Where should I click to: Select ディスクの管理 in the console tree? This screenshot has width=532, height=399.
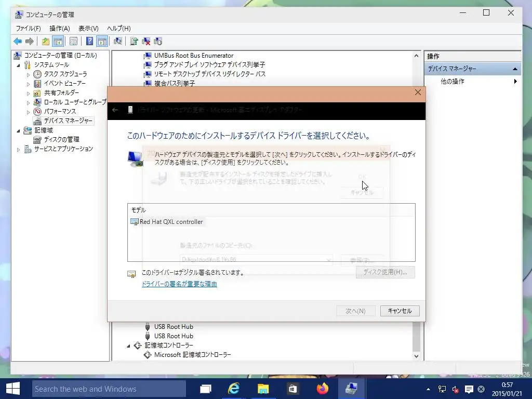coord(62,139)
